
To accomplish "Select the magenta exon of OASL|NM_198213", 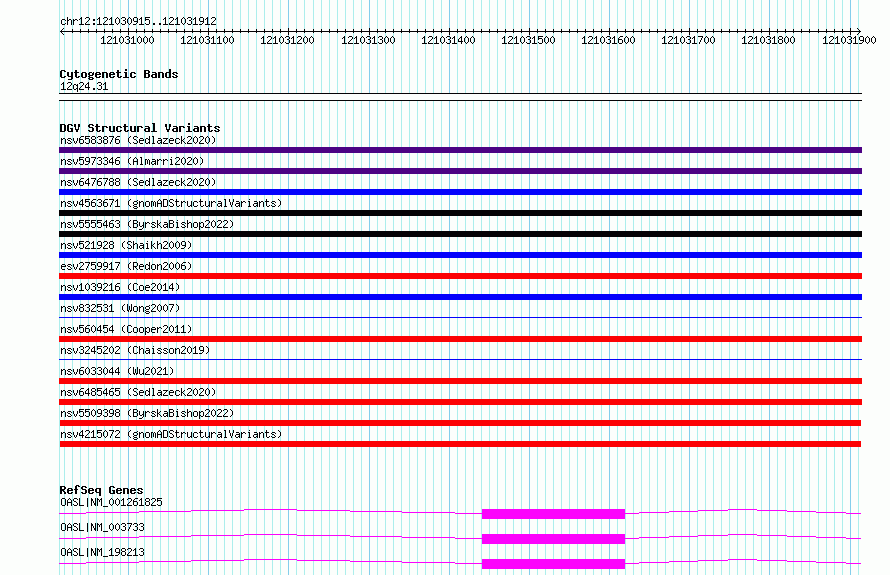I will click(x=553, y=564).
